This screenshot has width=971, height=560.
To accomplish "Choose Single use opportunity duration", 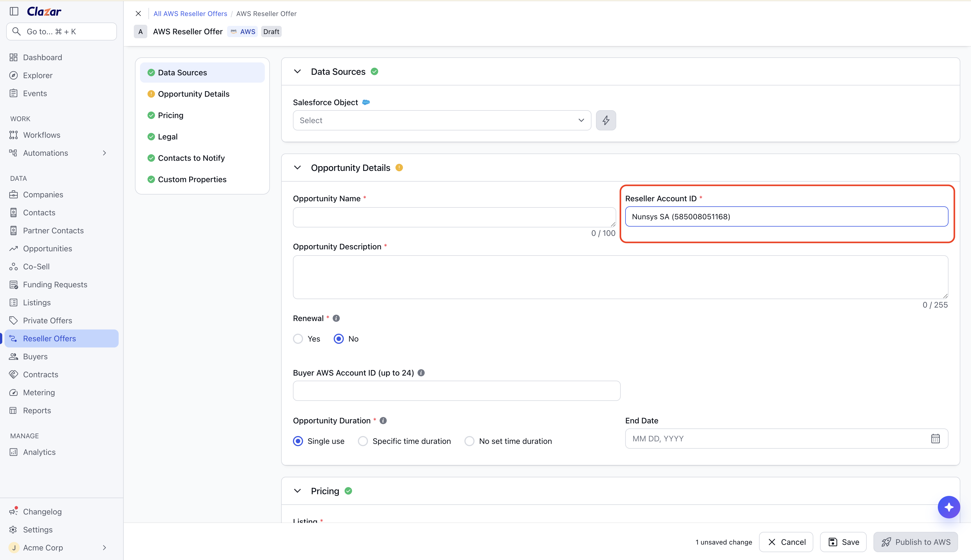I will tap(298, 441).
